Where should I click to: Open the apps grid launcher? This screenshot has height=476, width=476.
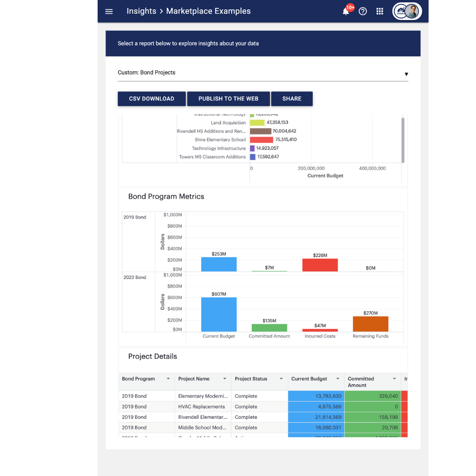(380, 12)
